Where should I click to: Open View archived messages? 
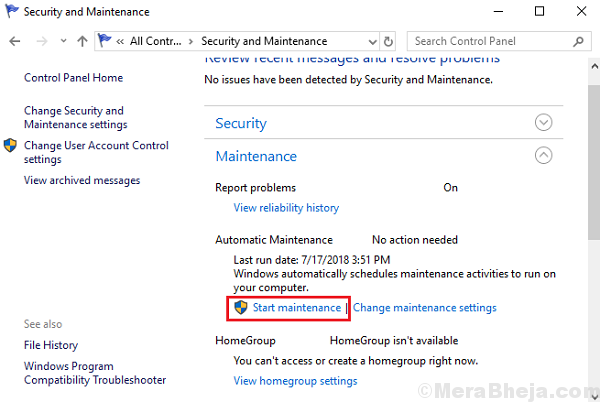[x=82, y=180]
